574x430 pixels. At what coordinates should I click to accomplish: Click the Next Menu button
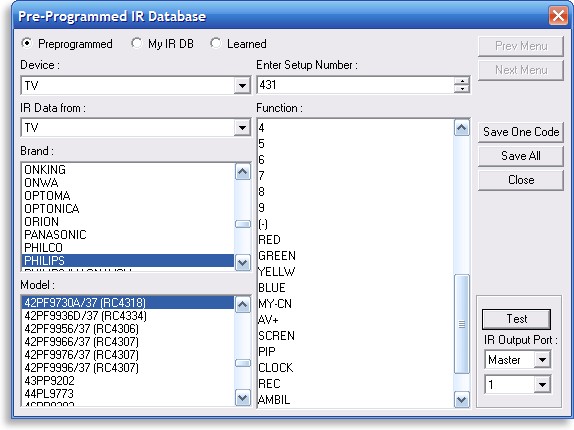coord(521,70)
